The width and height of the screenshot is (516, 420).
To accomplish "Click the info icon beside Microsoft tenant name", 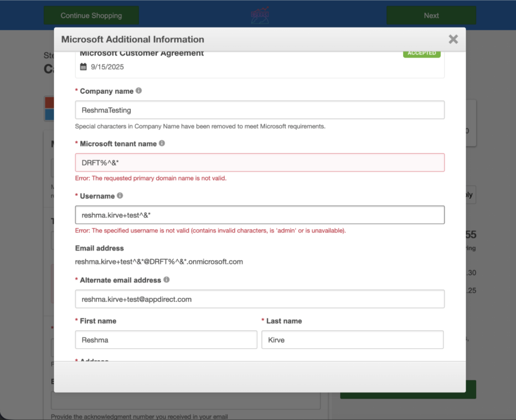I will click(x=162, y=143).
